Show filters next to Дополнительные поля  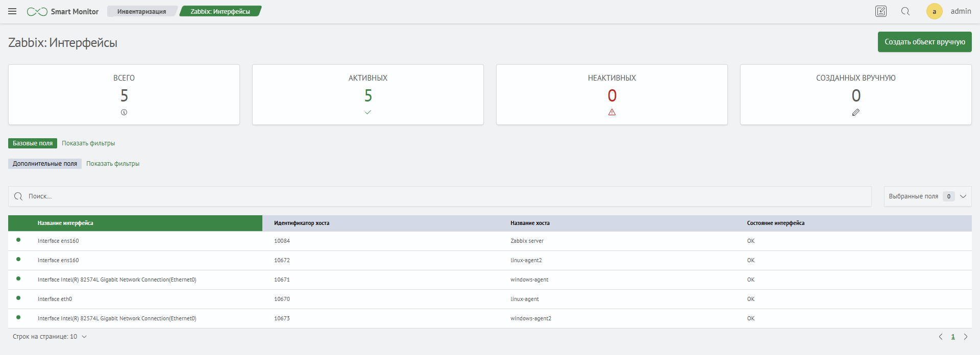[x=113, y=164]
